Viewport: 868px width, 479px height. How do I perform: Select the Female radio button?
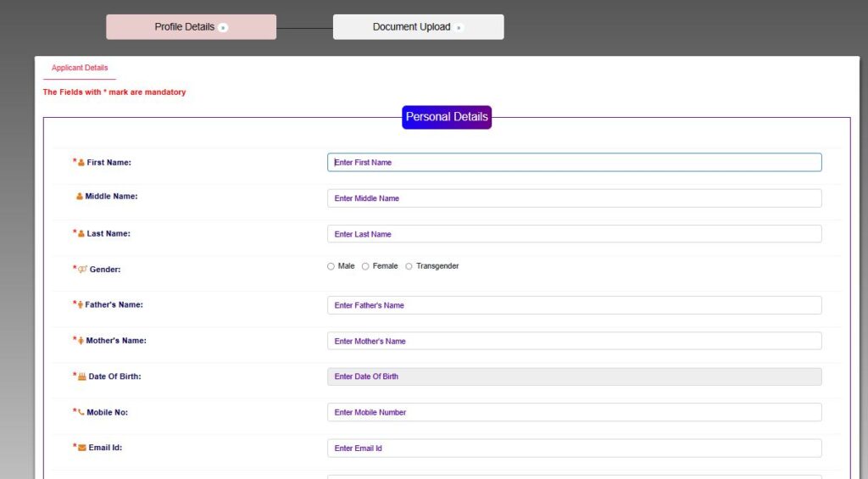(365, 266)
